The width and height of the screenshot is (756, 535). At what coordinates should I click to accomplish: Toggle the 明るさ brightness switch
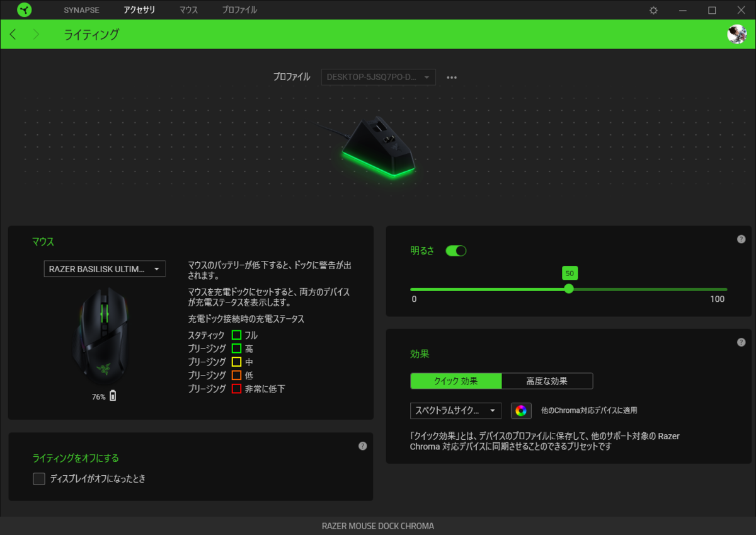click(x=456, y=251)
